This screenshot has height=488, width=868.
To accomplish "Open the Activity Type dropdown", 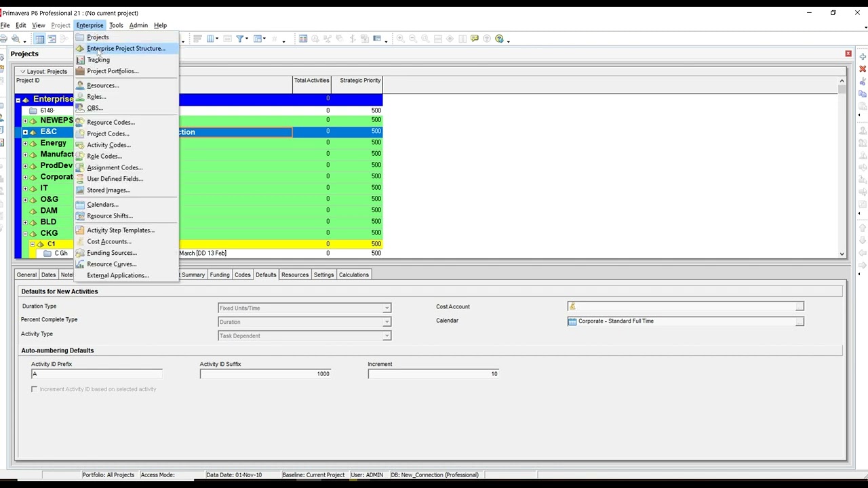I will point(387,335).
